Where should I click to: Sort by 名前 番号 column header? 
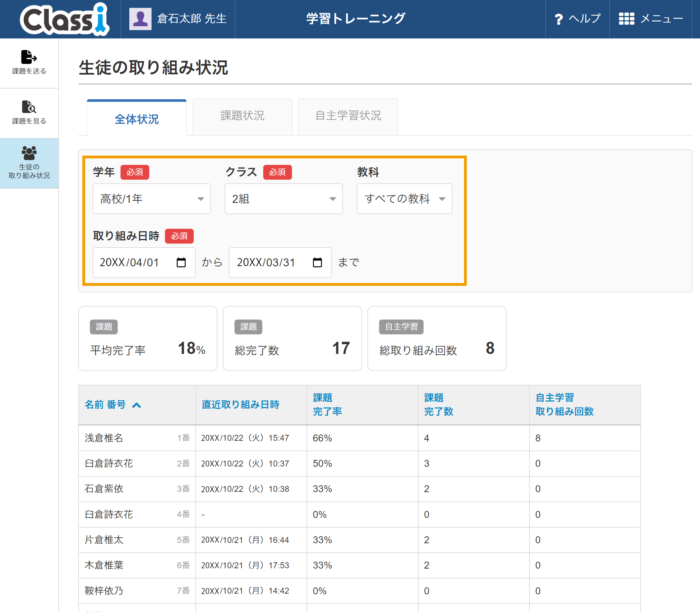pos(105,405)
